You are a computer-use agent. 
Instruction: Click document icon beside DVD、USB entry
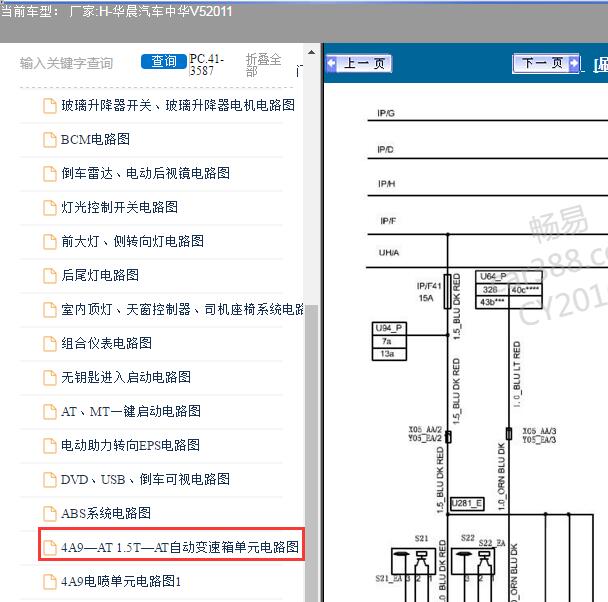coord(50,480)
